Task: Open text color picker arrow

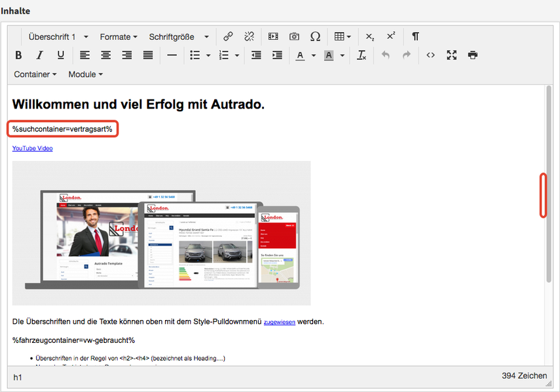Action: point(314,56)
